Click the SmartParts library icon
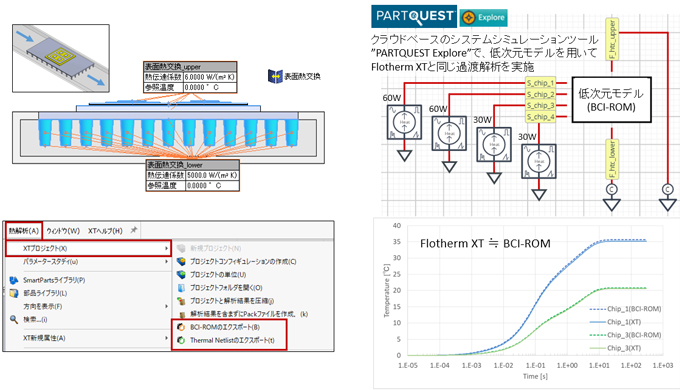The width and height of the screenshot is (680, 390). click(x=14, y=280)
